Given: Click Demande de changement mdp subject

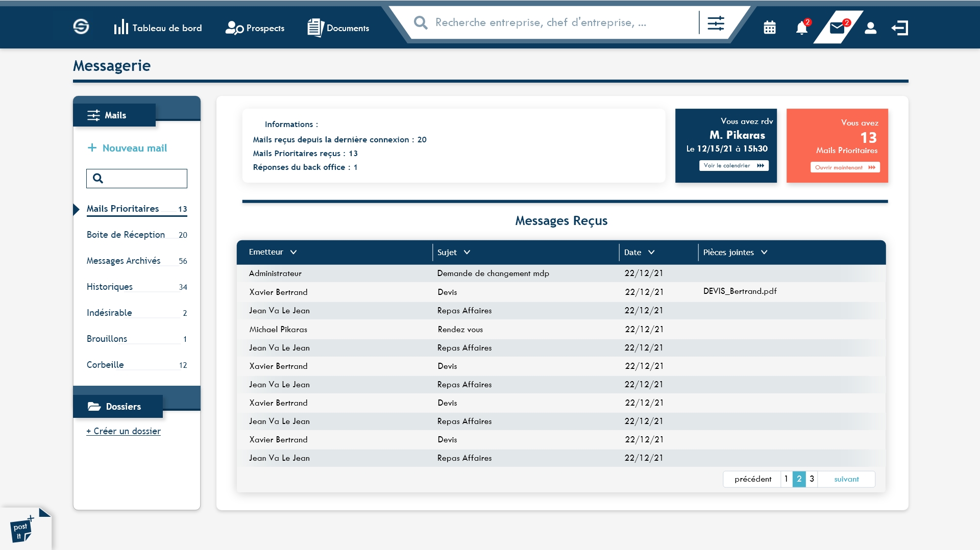Looking at the screenshot, I should click(x=493, y=273).
